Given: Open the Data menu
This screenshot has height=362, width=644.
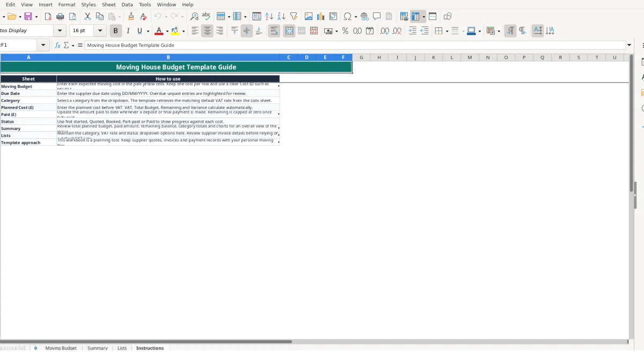Looking at the screenshot, I should pyautogui.click(x=127, y=4).
